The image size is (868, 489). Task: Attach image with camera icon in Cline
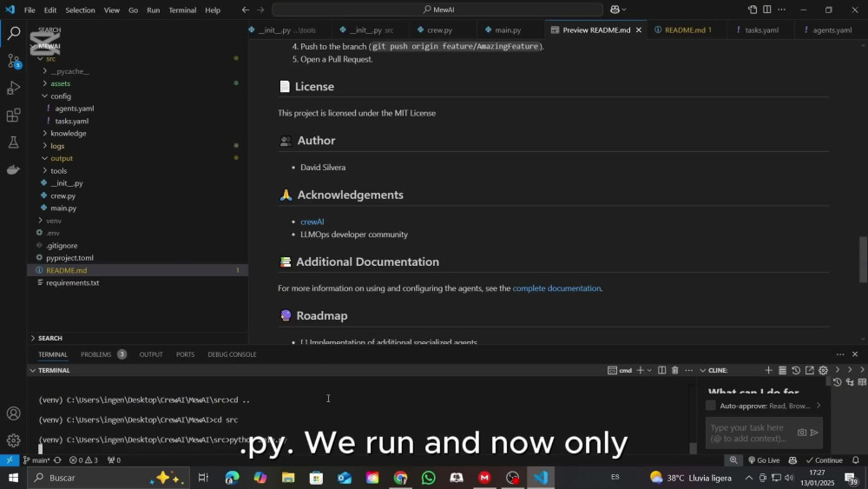801,433
